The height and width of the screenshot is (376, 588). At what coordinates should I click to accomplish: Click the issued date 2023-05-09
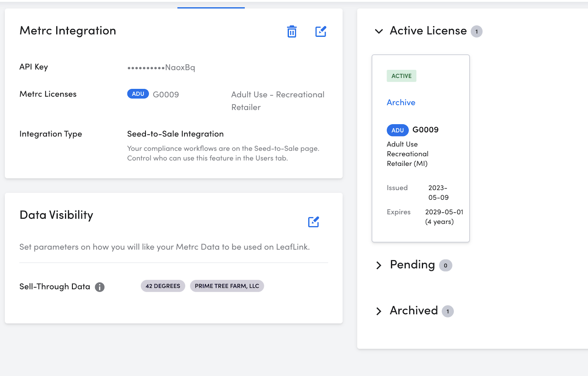438,193
